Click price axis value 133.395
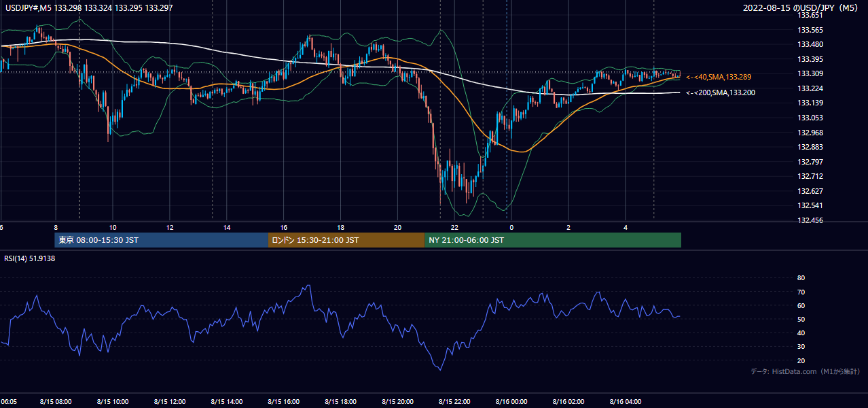 point(810,59)
